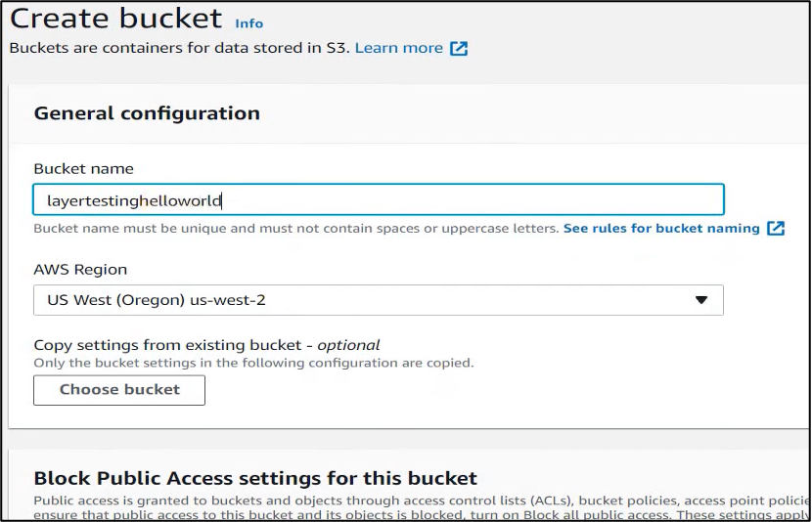Image resolution: width=812 pixels, height=522 pixels.
Task: Select the General configuration heading
Action: tap(147, 113)
